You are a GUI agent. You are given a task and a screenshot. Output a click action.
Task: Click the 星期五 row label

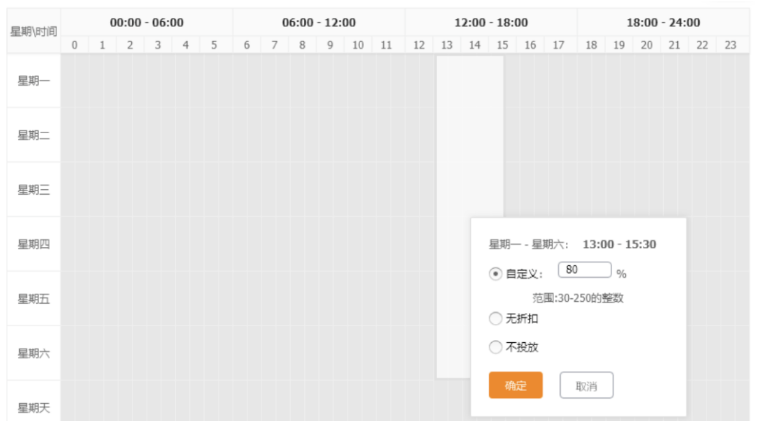point(34,299)
